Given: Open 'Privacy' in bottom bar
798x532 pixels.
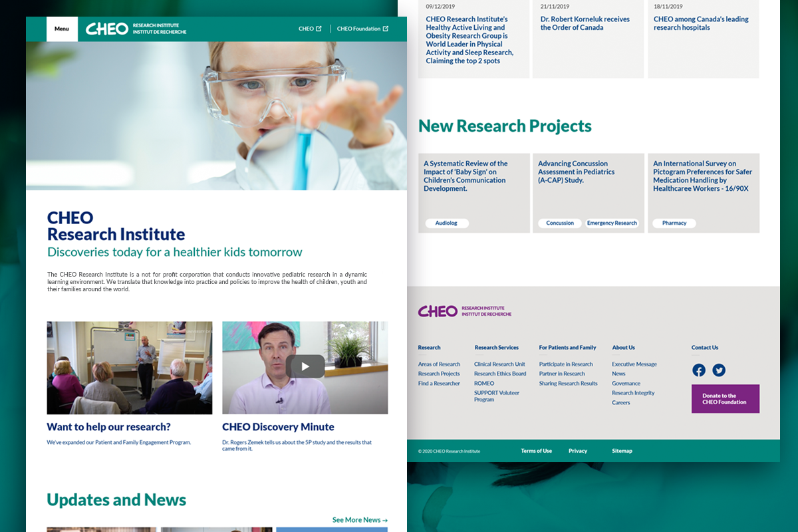Looking at the screenshot, I should (x=578, y=451).
